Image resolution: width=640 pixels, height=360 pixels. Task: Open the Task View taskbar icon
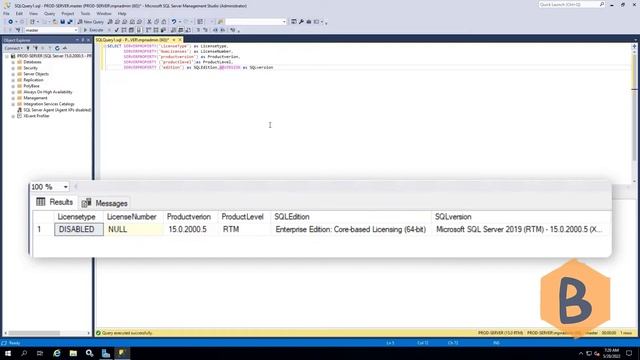[x=40, y=353]
